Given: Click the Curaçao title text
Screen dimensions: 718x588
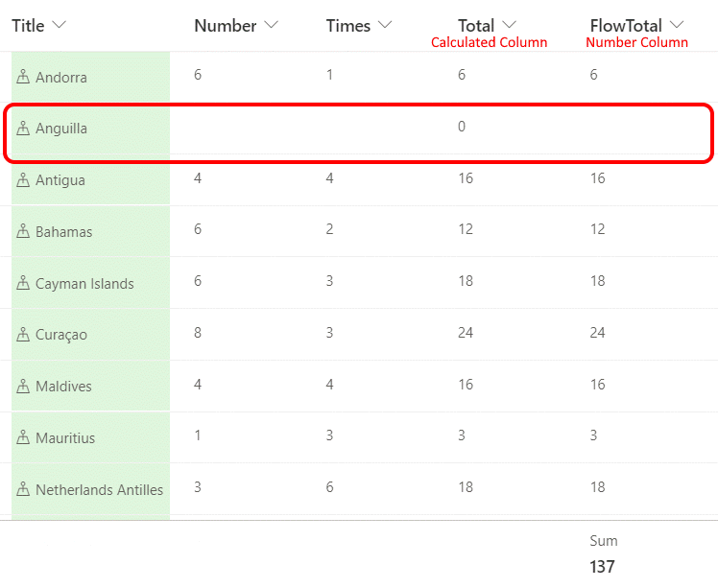Looking at the screenshot, I should click(61, 335).
